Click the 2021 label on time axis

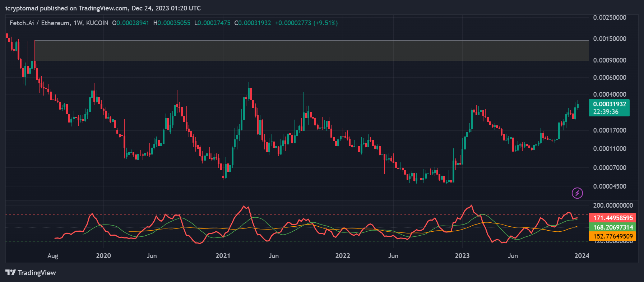223,256
